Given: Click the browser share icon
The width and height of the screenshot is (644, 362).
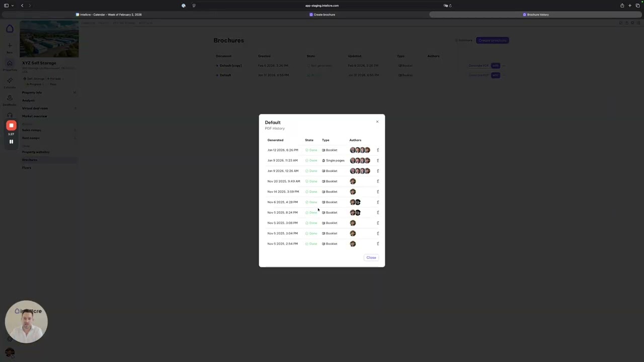Looking at the screenshot, I should point(622,6).
